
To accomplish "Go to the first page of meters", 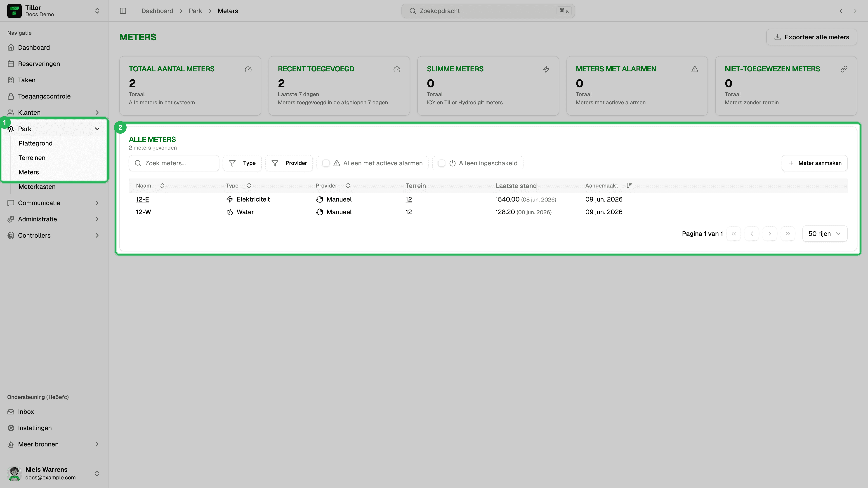I will (x=734, y=234).
